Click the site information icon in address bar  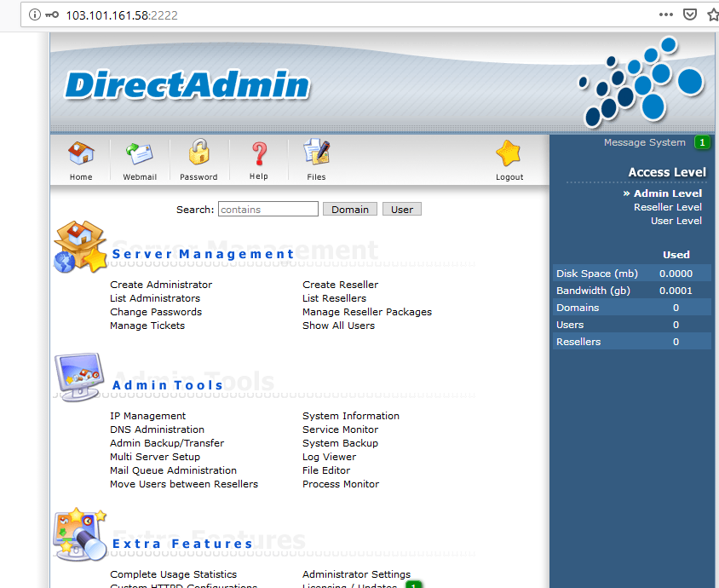pos(34,14)
